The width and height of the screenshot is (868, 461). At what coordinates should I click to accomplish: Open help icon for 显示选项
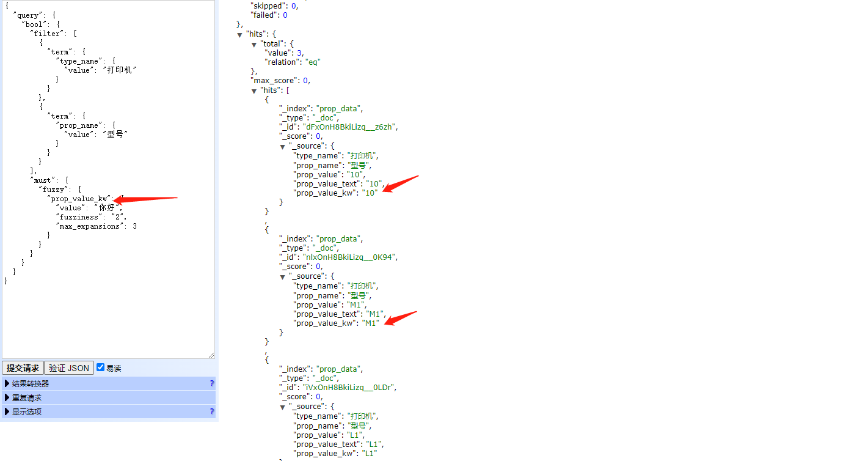212,411
